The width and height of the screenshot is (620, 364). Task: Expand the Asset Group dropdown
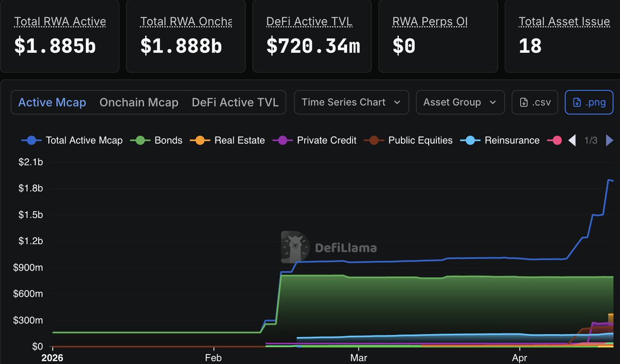[x=460, y=102]
